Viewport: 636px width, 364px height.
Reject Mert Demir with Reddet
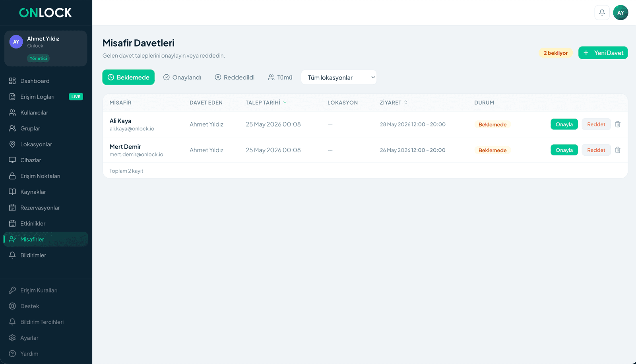point(596,150)
